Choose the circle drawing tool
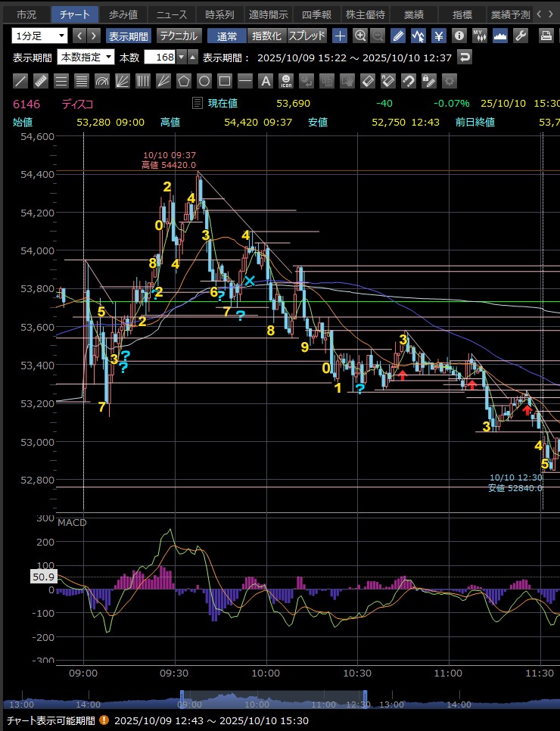This screenshot has height=731, width=560. click(204, 81)
